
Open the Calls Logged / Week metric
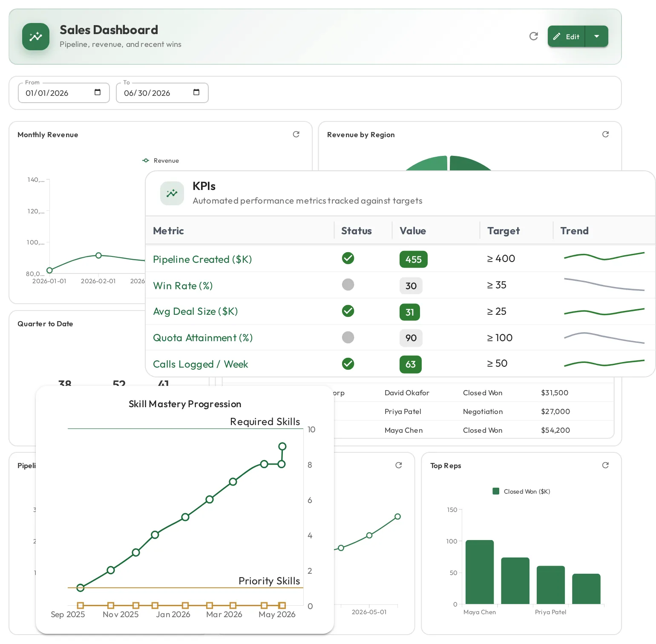[x=201, y=364]
